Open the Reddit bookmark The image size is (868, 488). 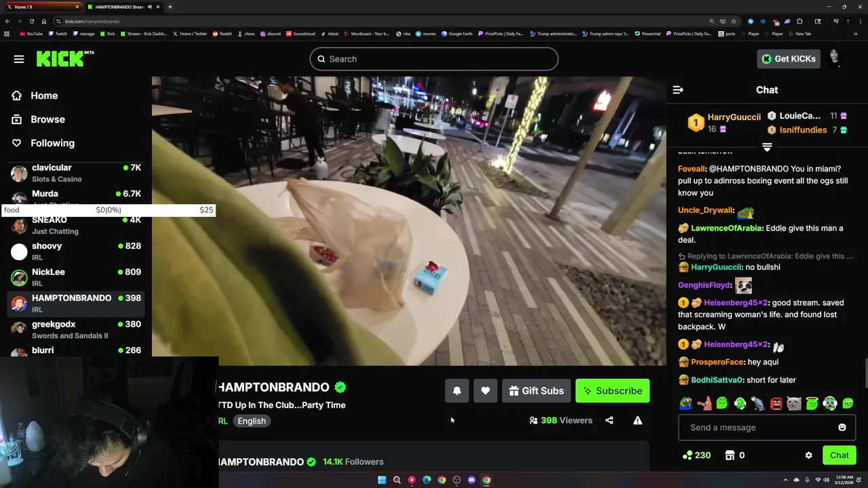pos(222,33)
